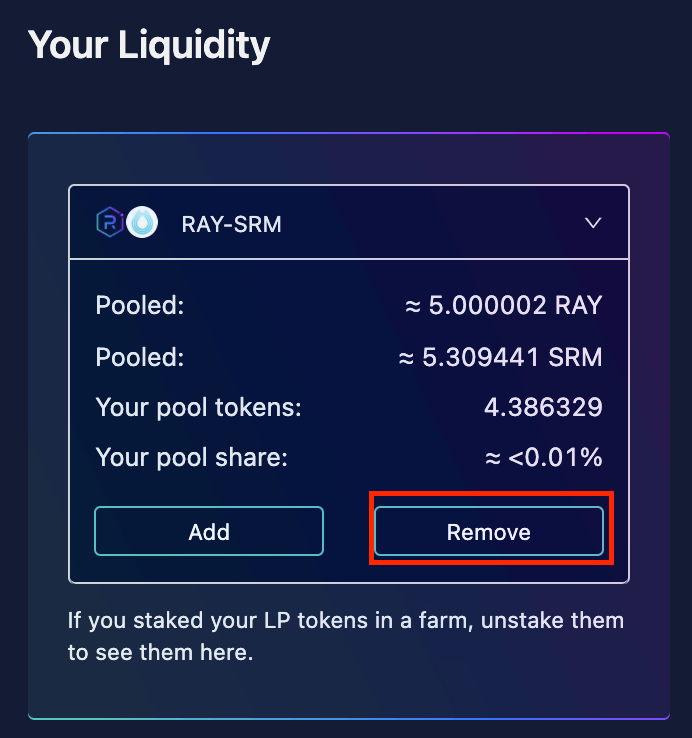Select the RAY-SRM pair name
The width and height of the screenshot is (692, 738).
tap(231, 224)
